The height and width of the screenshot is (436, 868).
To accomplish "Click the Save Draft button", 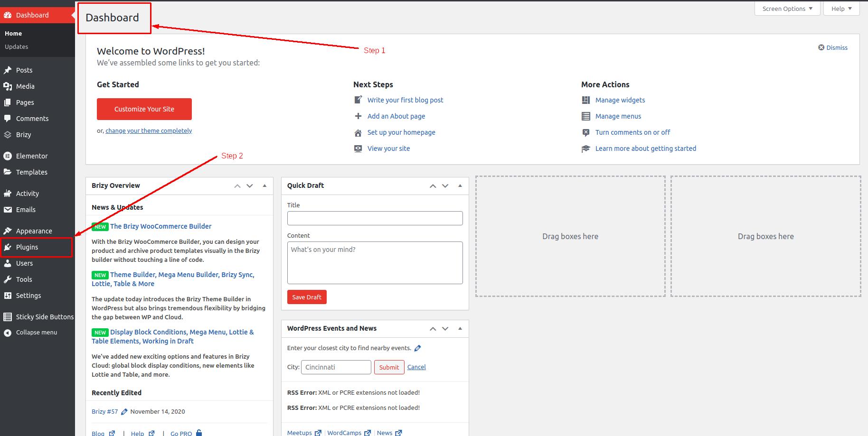I will tap(307, 297).
